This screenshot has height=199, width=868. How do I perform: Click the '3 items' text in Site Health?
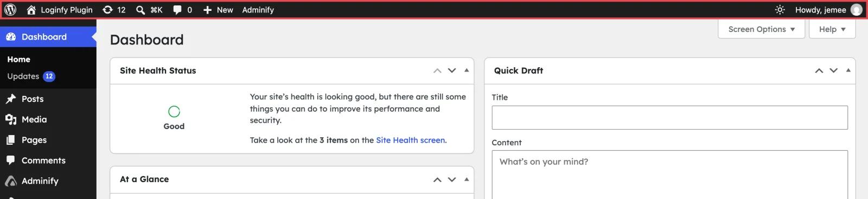pos(334,140)
